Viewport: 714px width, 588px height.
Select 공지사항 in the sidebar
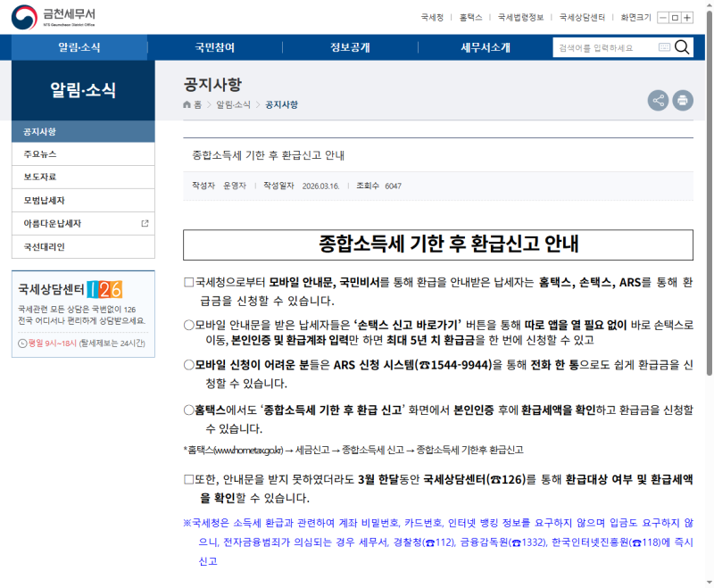(83, 131)
